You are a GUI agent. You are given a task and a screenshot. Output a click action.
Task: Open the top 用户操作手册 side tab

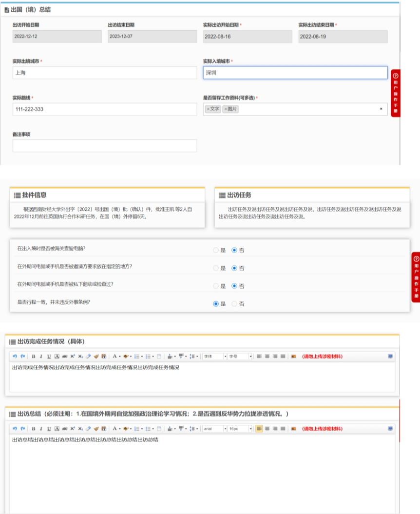coord(396,93)
